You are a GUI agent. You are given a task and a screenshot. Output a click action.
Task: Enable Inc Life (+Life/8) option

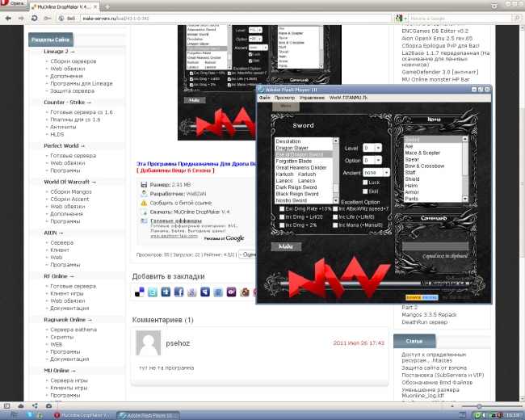pos(335,216)
